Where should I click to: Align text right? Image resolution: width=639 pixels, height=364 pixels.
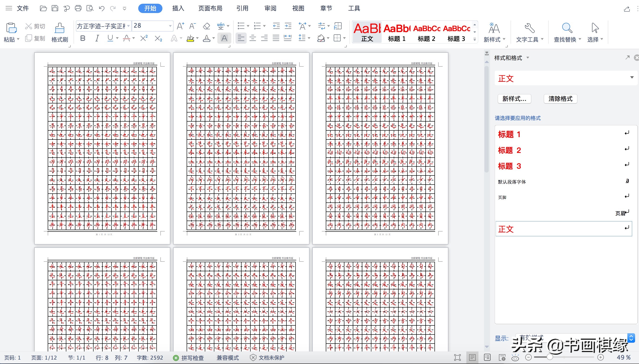pos(264,38)
